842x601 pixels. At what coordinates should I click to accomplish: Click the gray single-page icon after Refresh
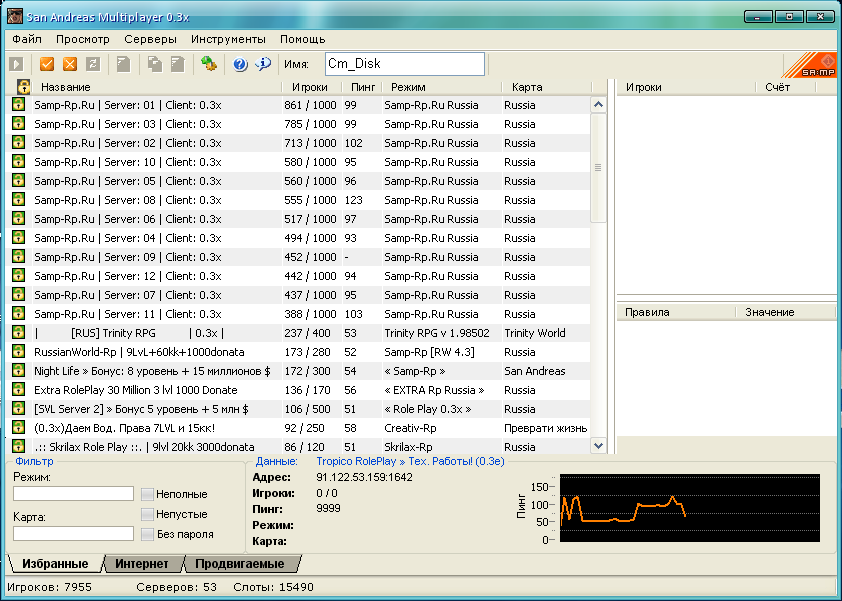click(x=124, y=64)
